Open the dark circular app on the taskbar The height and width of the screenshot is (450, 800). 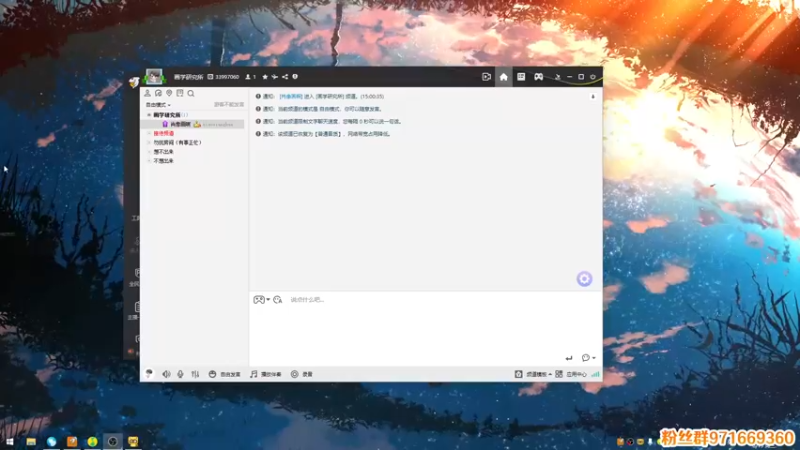pyautogui.click(x=113, y=442)
